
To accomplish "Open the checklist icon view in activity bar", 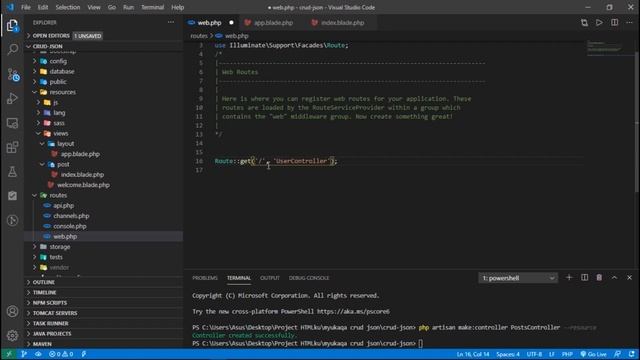I will point(12,196).
